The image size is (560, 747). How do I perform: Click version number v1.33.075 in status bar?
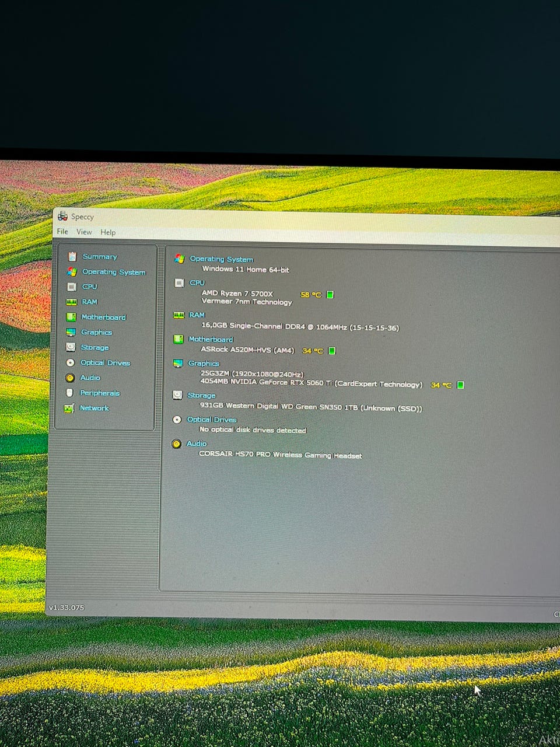pos(66,608)
